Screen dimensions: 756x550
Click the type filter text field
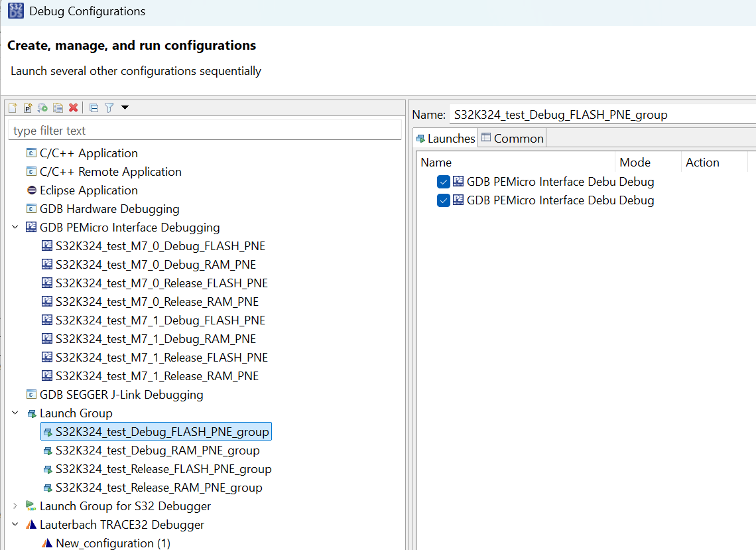click(205, 130)
